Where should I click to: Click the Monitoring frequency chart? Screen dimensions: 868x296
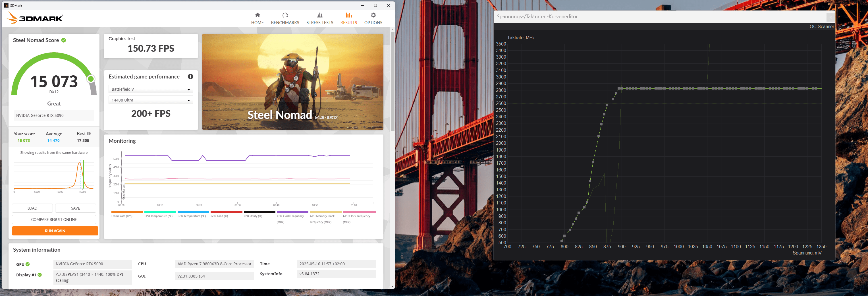click(x=243, y=179)
